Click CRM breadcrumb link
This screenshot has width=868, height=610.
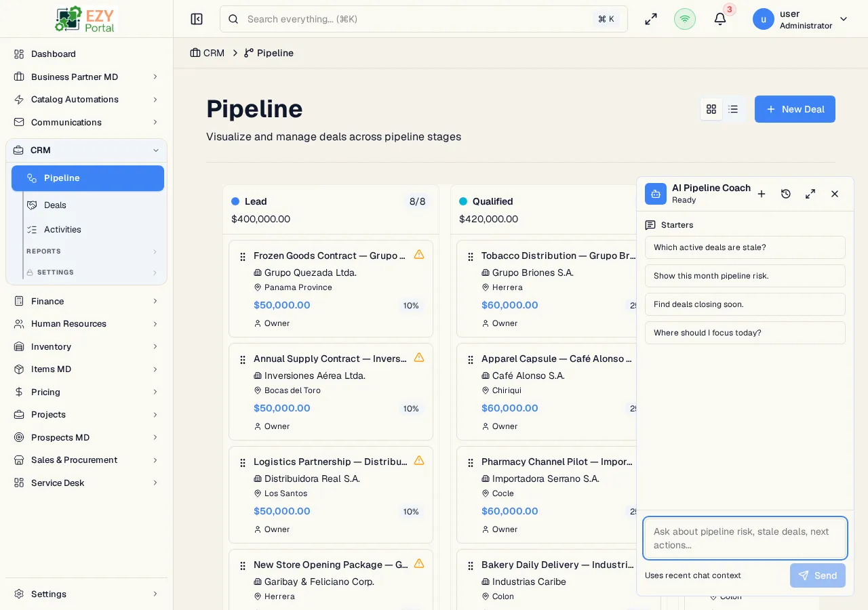point(208,53)
